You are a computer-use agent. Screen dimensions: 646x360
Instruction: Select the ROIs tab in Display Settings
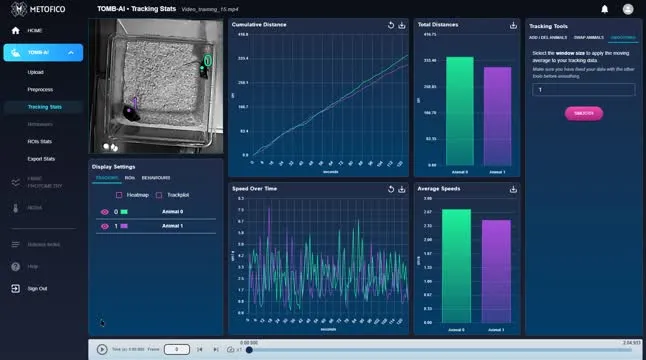point(130,178)
